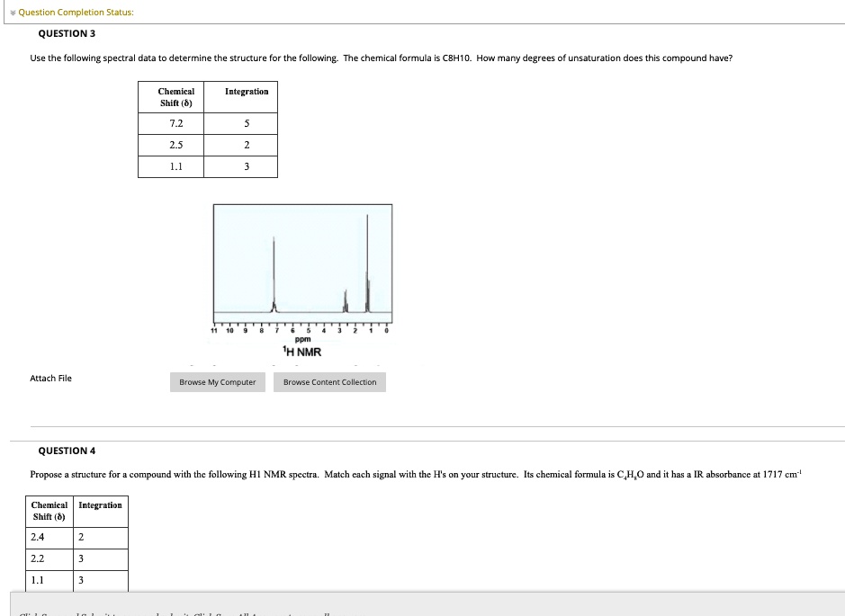
Task: Select the 2.4 shift cell in Question 4 table
Action: click(36, 538)
